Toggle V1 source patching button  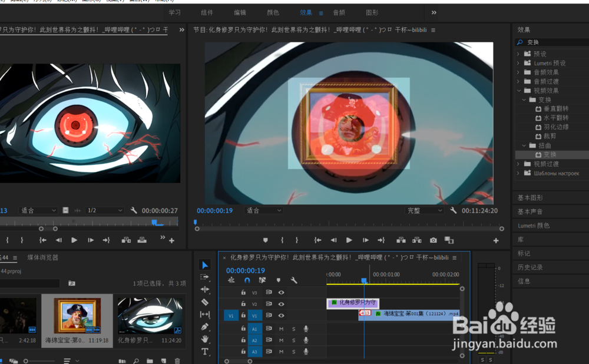tap(231, 316)
